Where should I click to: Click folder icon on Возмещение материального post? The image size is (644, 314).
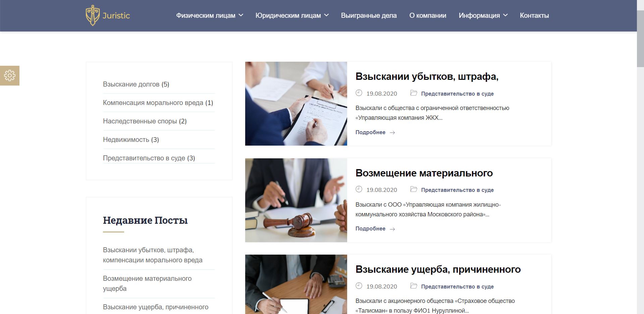click(414, 189)
